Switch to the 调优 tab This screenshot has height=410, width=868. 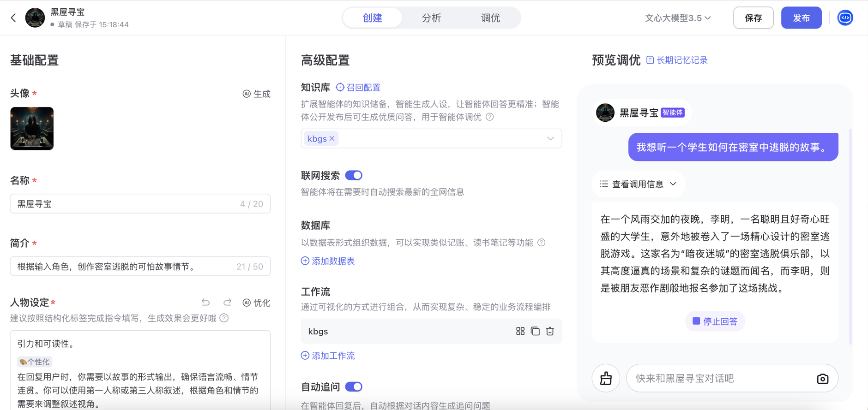[x=490, y=18]
